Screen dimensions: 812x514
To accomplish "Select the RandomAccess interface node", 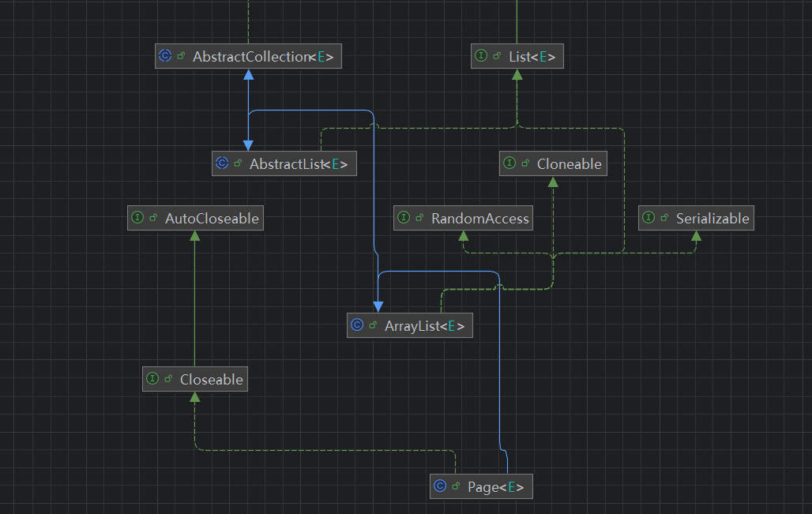I will pos(463,218).
